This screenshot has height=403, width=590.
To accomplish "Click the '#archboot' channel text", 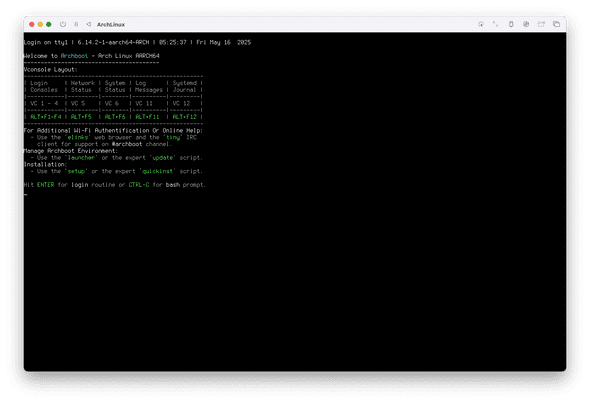I will point(127,144).
